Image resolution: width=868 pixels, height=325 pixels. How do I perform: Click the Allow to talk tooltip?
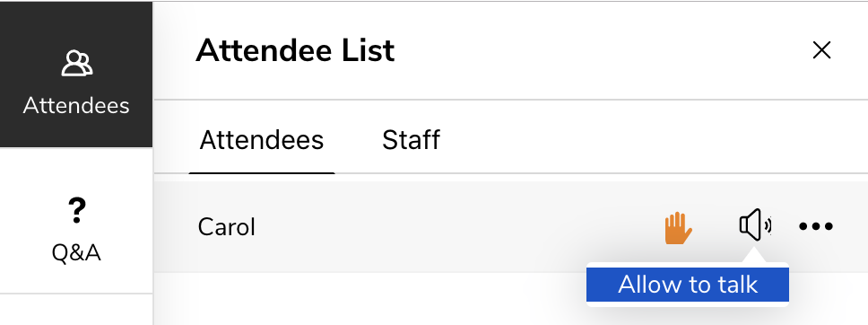(688, 285)
